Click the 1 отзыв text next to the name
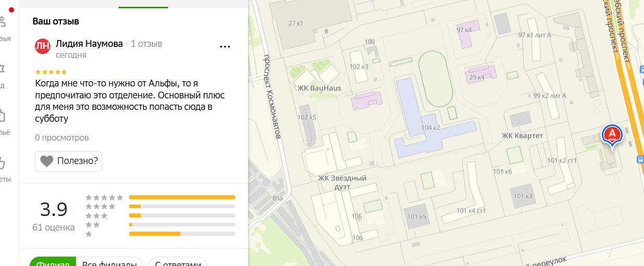The width and height of the screenshot is (644, 266). tap(147, 44)
